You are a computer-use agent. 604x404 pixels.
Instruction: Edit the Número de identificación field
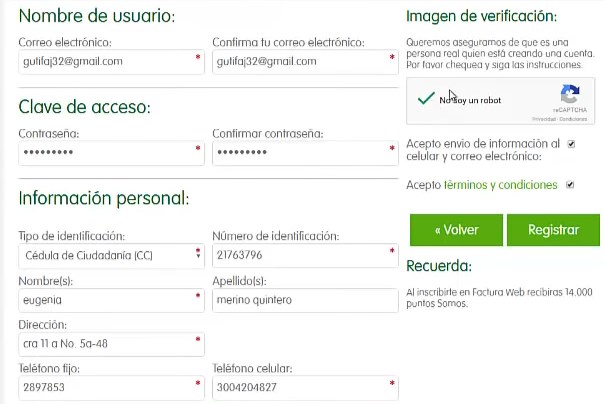click(x=305, y=255)
